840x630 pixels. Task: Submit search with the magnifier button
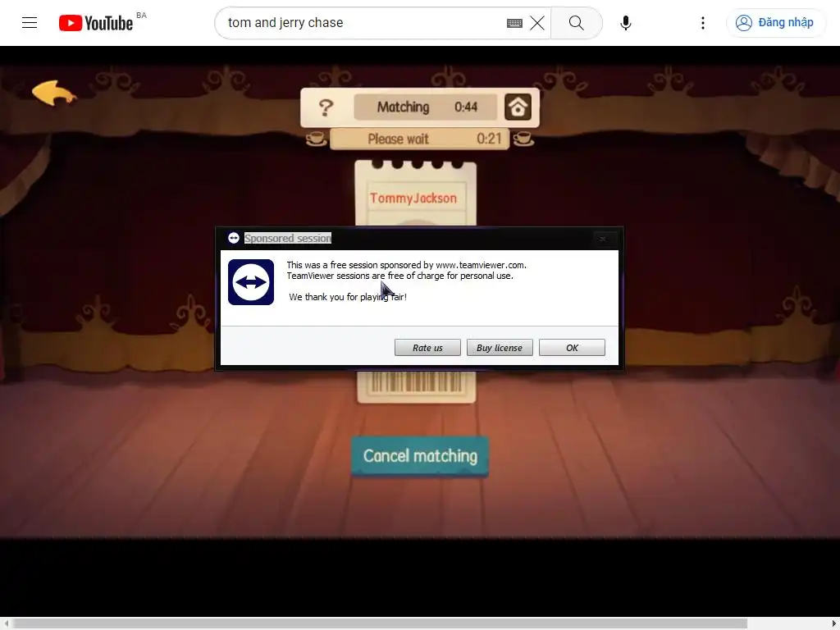pos(577,23)
